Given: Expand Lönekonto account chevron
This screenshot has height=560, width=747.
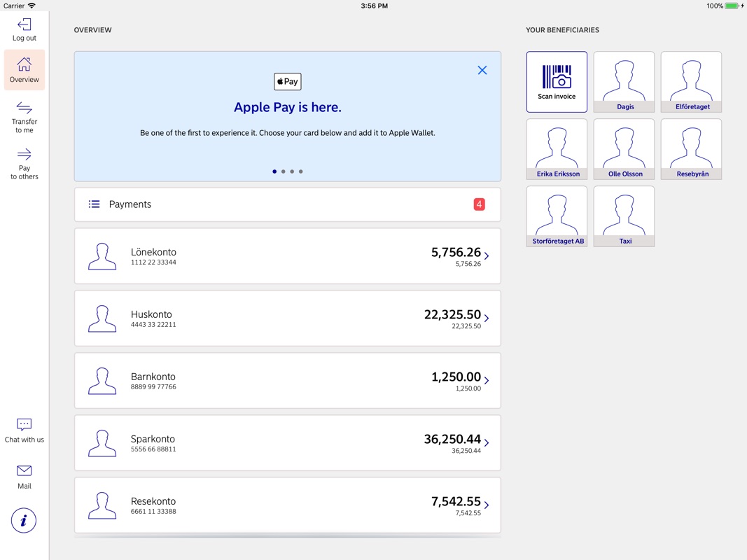Looking at the screenshot, I should [x=487, y=255].
